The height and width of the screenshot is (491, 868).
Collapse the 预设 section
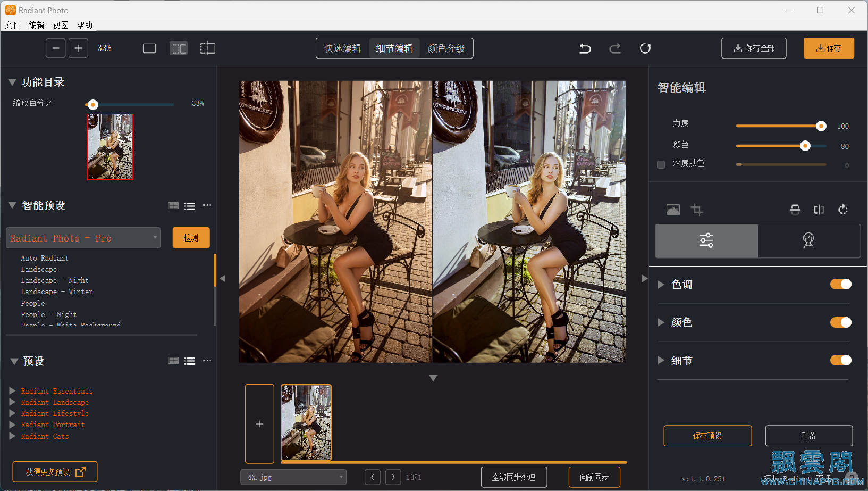pyautogui.click(x=14, y=361)
